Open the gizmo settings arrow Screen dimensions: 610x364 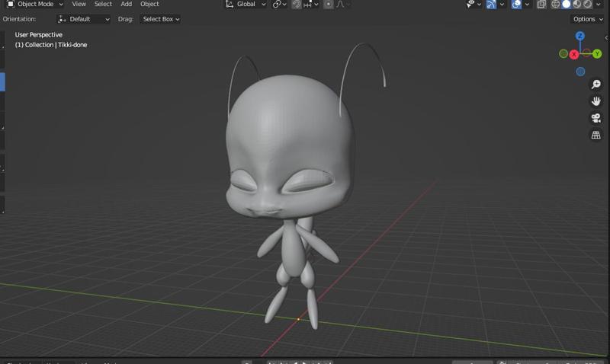502,4
